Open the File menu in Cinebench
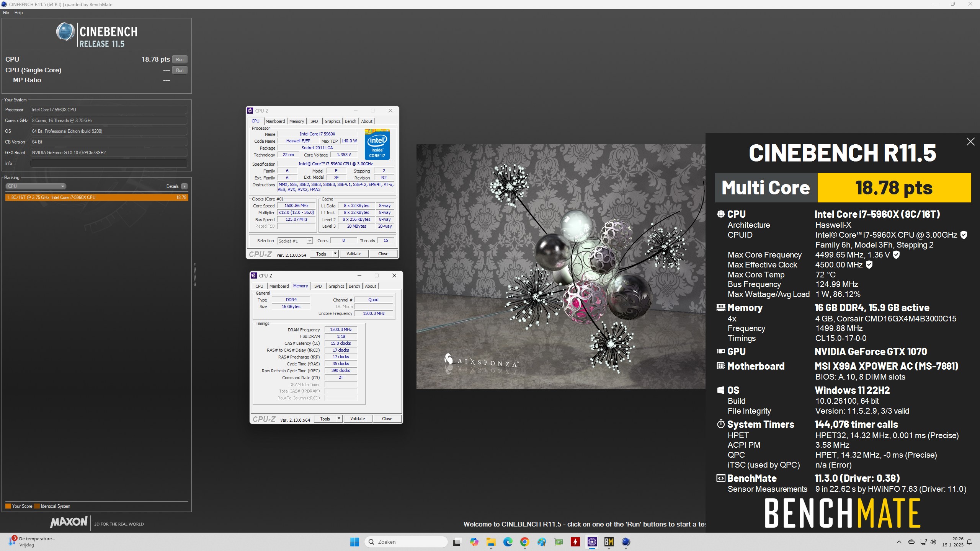980x551 pixels. pyautogui.click(x=6, y=13)
